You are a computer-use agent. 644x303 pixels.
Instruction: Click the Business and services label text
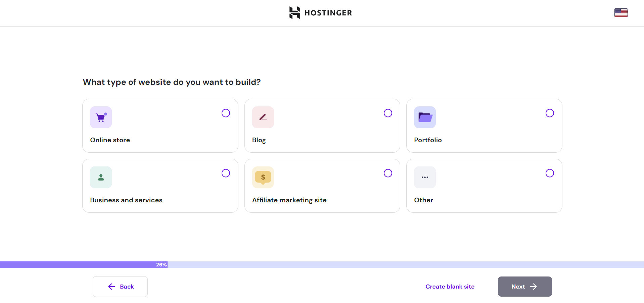126,200
